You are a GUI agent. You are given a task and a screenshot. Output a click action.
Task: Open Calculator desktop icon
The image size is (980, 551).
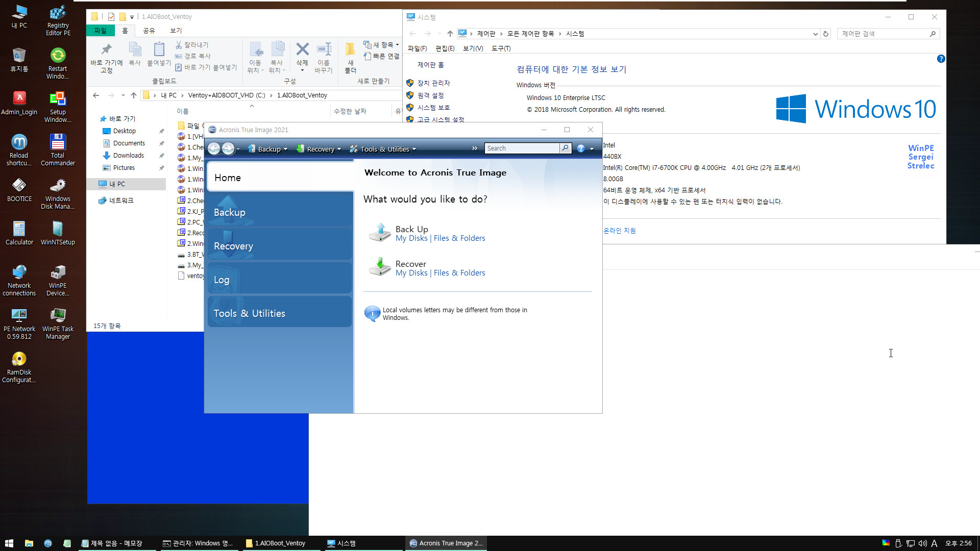click(19, 233)
